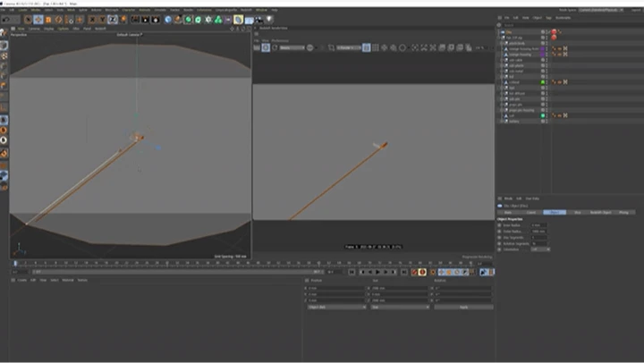Click purple layer swatch of orange housing
This screenshot has width=644, height=363.
[543, 55]
